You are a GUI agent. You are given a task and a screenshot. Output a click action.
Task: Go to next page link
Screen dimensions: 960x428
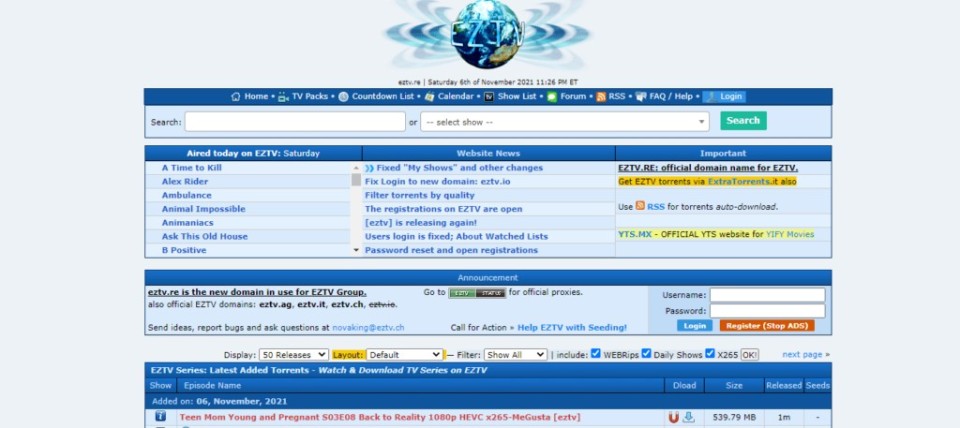(x=802, y=355)
